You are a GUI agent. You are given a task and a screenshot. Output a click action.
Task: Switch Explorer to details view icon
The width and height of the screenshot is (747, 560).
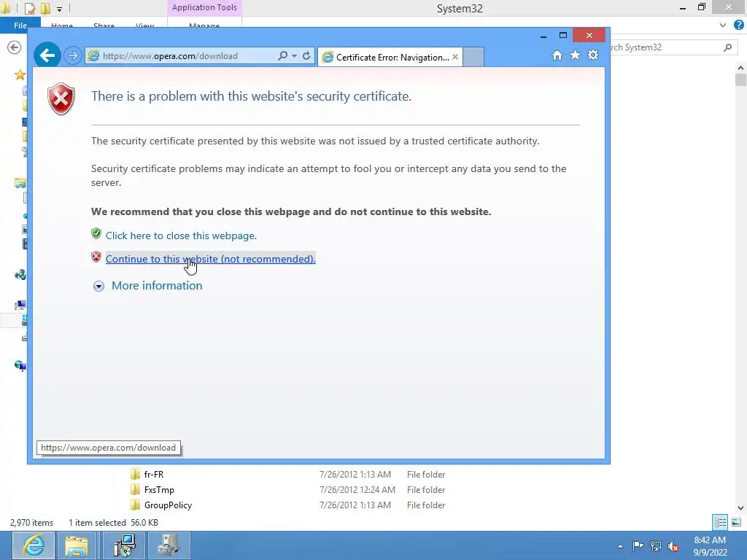[x=720, y=522]
